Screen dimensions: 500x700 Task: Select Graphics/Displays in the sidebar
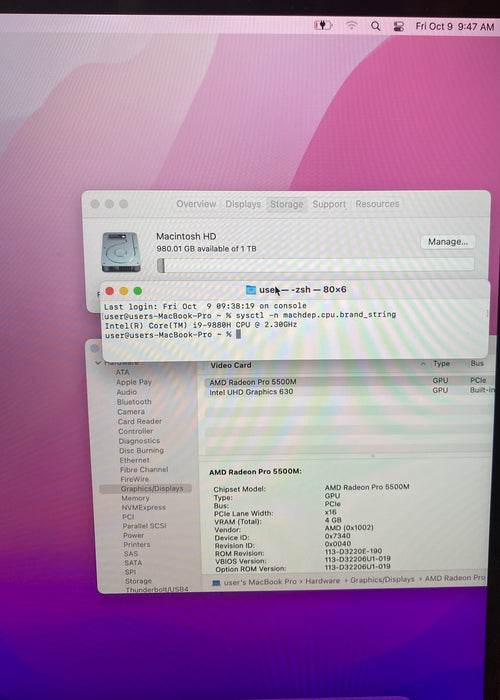pos(146,489)
